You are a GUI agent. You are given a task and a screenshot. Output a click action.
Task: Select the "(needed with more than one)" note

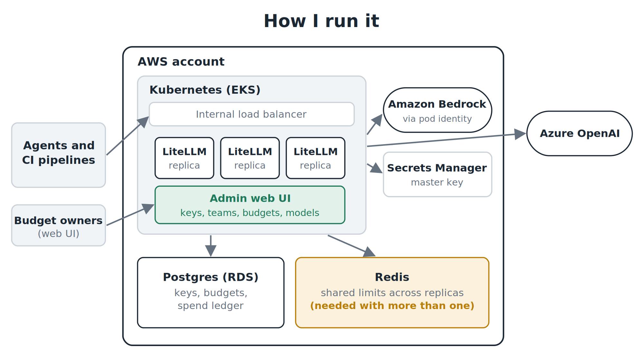pyautogui.click(x=392, y=305)
